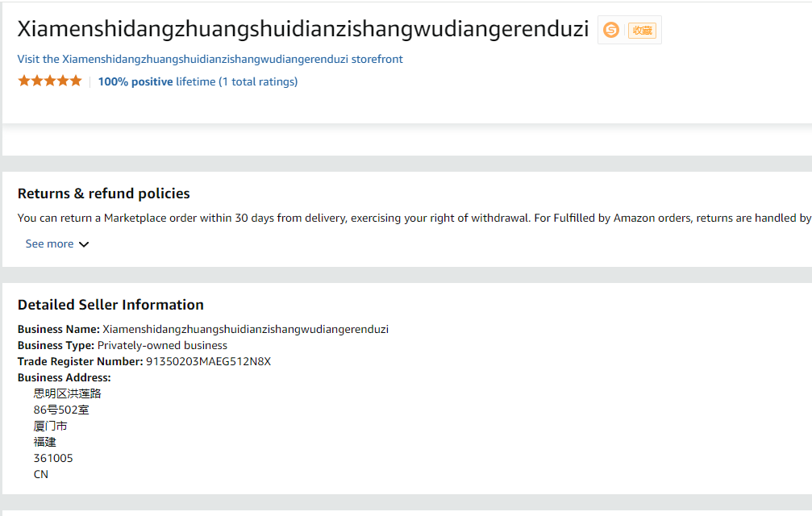Click the orange SellerSprite S icon
812x516 pixels.
610,30
